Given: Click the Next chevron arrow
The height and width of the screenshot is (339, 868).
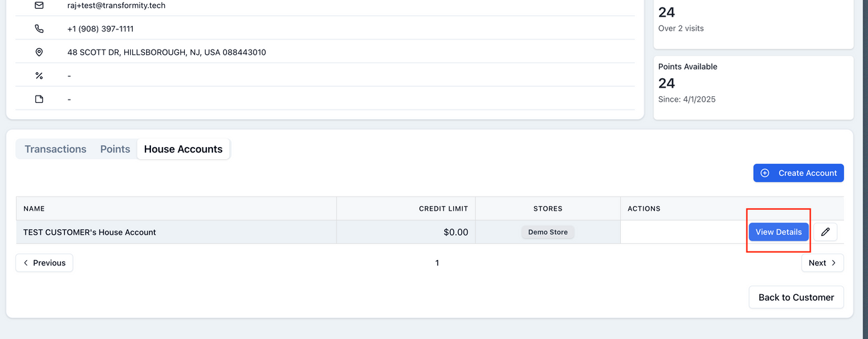Looking at the screenshot, I should click(x=834, y=263).
